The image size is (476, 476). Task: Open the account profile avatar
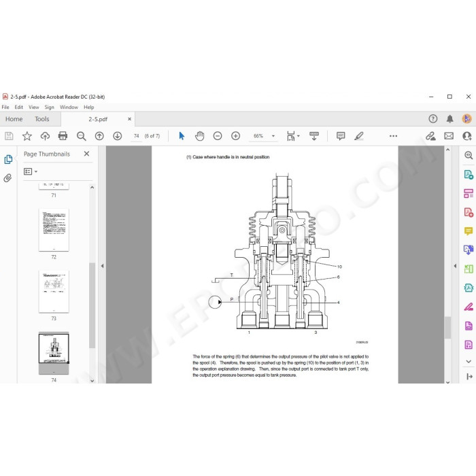[467, 119]
